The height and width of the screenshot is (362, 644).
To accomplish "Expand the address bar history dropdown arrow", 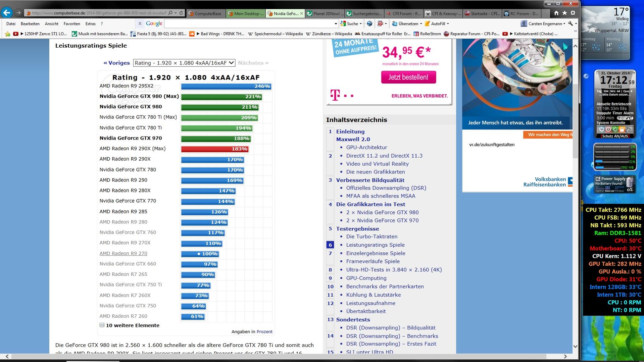I will pos(176,13).
